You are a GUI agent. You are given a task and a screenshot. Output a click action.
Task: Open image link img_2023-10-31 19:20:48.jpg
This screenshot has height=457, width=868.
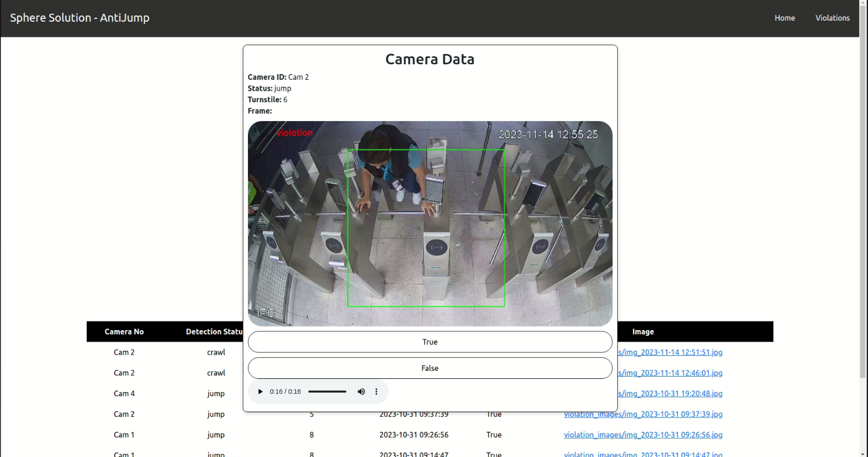click(670, 393)
